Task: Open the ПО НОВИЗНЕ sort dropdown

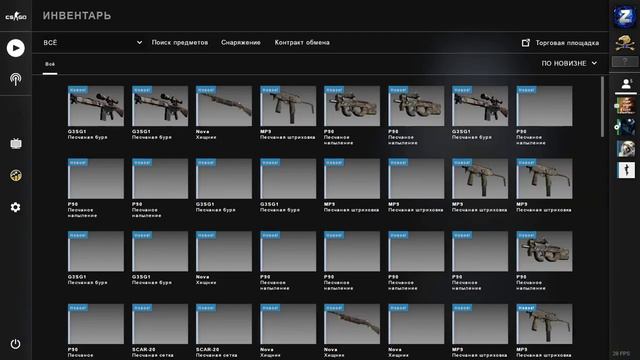Action: 569,63
